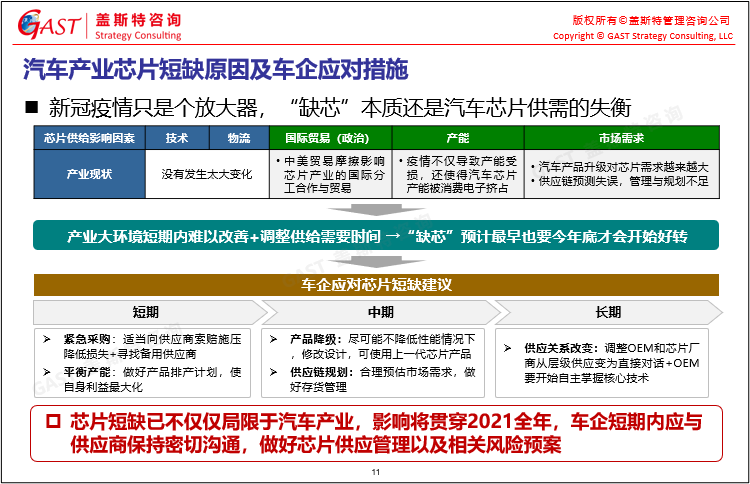Click the page number 11 at the bottom
This screenshot has width=750, height=484.
tap(375, 472)
